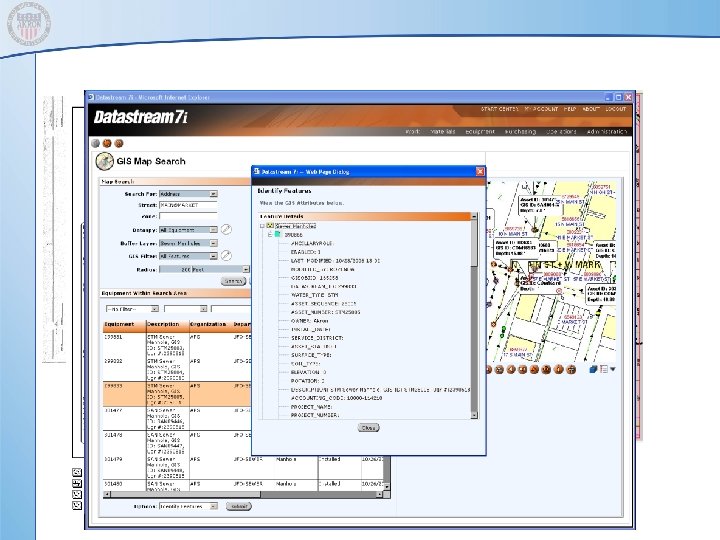Click the pencil icon beside the GIS Filter dropdown
This screenshot has height=540, width=720.
tap(226, 255)
